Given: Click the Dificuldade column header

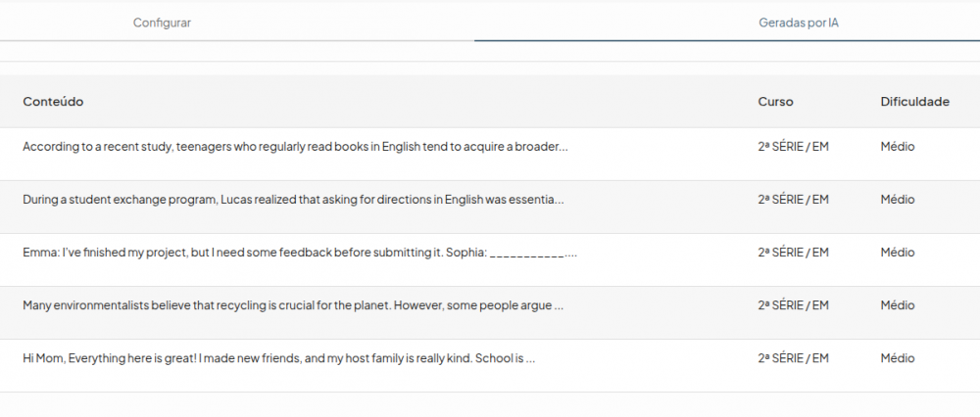Looking at the screenshot, I should [914, 102].
